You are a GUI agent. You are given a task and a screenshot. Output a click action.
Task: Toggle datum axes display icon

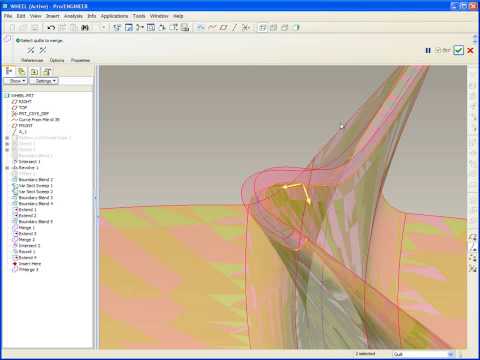tap(234, 28)
